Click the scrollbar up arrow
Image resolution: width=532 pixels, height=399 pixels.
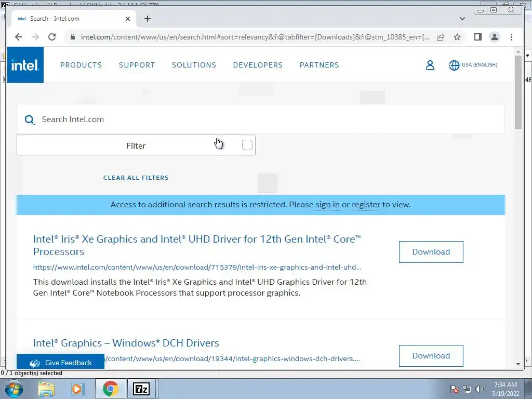tap(518, 51)
